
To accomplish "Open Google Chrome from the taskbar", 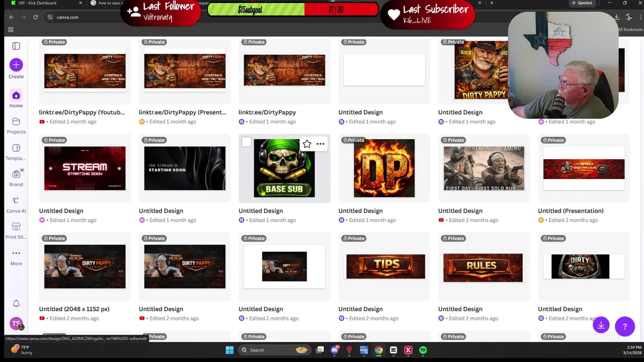I will pos(379,350).
